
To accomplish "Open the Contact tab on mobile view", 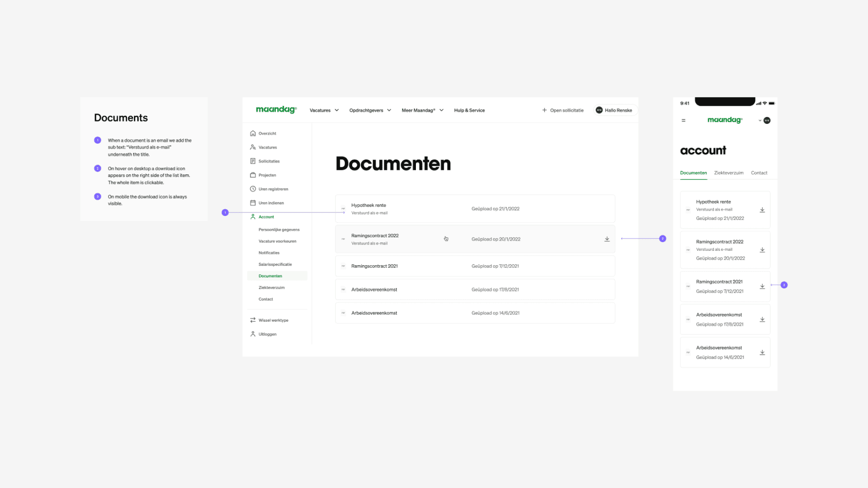I will click(x=759, y=173).
